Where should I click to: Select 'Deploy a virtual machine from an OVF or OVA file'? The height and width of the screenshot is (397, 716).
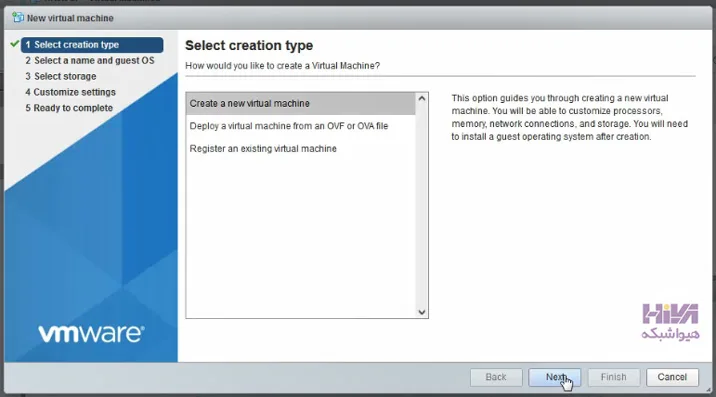pyautogui.click(x=300, y=126)
